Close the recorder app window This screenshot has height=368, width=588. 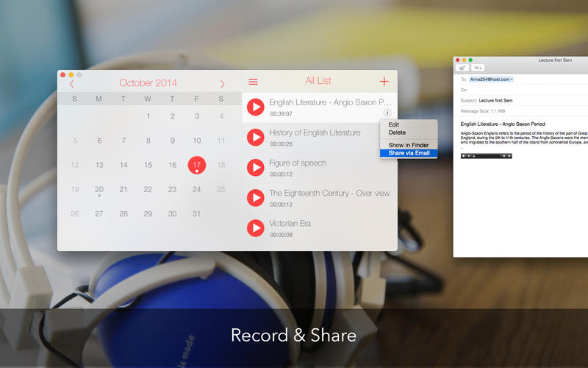pyautogui.click(x=62, y=75)
